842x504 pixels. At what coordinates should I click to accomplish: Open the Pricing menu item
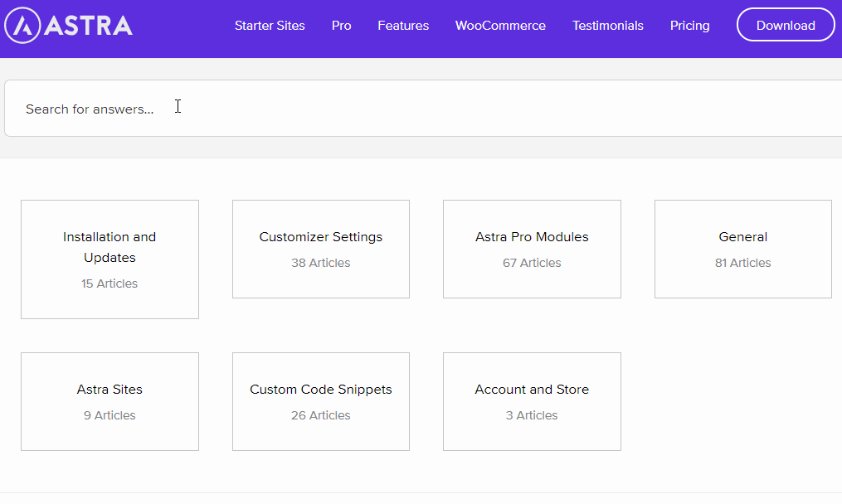click(689, 26)
